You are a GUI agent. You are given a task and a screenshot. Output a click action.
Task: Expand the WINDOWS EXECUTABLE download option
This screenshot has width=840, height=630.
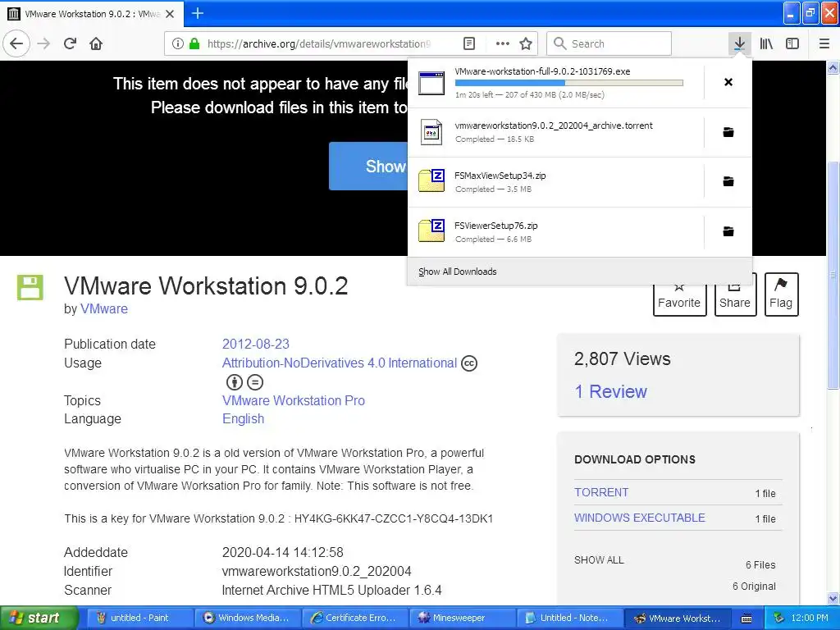640,518
